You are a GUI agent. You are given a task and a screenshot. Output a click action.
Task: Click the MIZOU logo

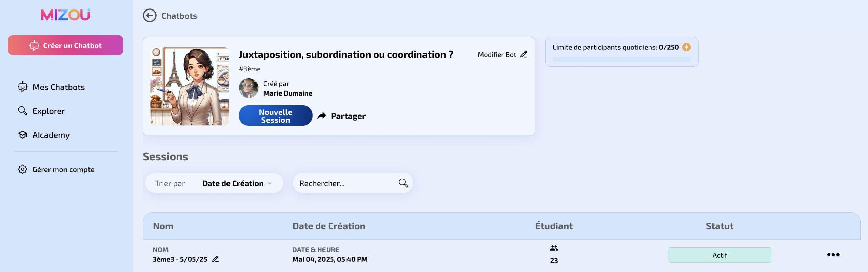click(x=65, y=15)
